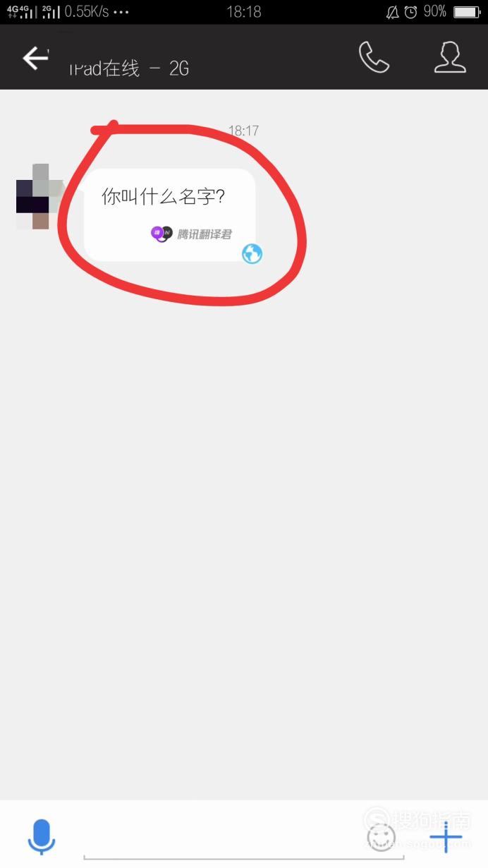Viewport: 488px width, 868px height.
Task: Tap the purple translator logo in the bubble
Action: point(161,234)
